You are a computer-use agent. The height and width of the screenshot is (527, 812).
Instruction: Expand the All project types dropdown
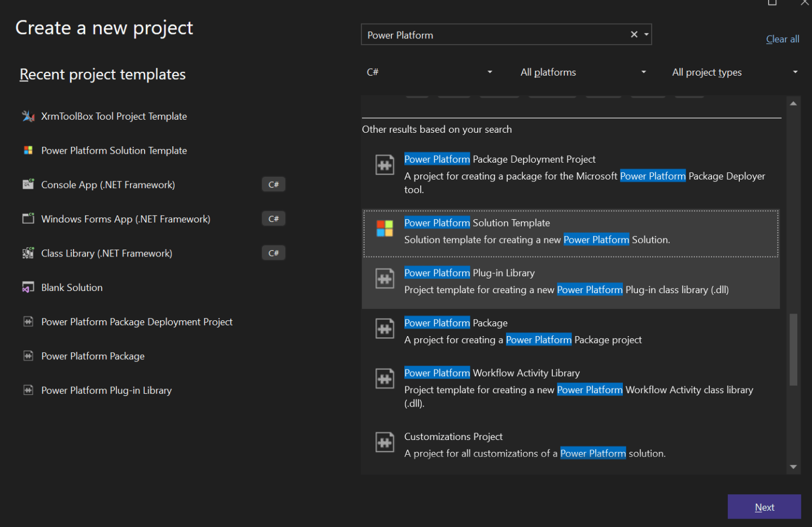click(x=734, y=72)
